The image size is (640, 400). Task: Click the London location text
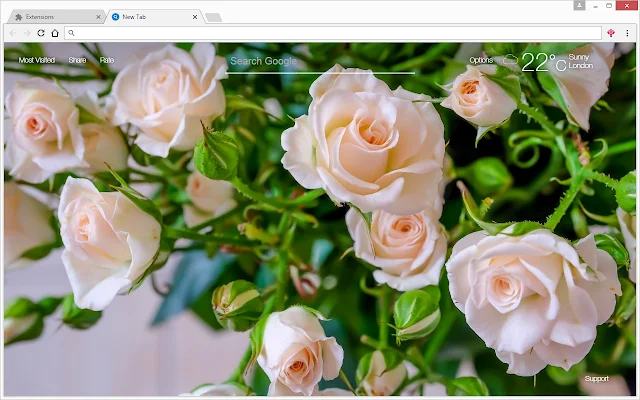click(x=580, y=65)
